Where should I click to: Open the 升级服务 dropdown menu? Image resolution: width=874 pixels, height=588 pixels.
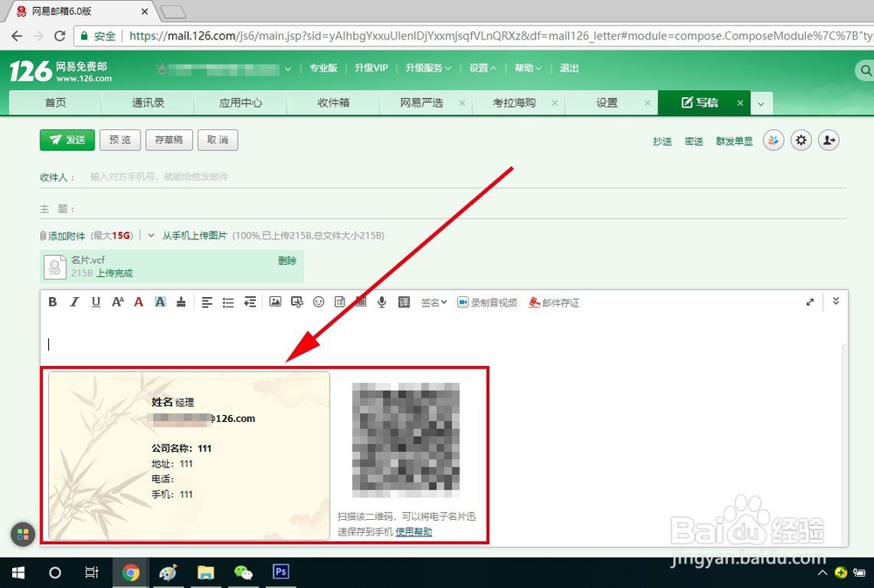(x=428, y=68)
